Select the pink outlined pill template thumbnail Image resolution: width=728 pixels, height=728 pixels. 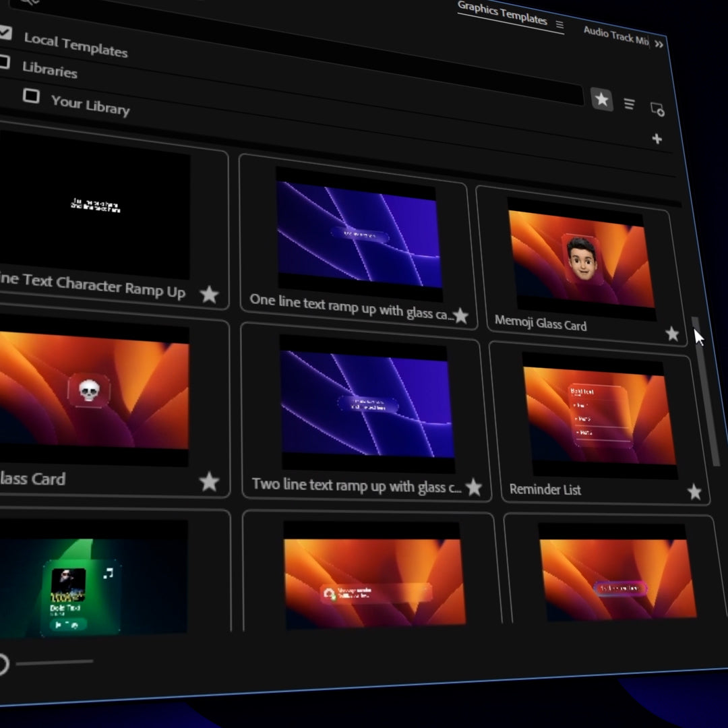(617, 574)
